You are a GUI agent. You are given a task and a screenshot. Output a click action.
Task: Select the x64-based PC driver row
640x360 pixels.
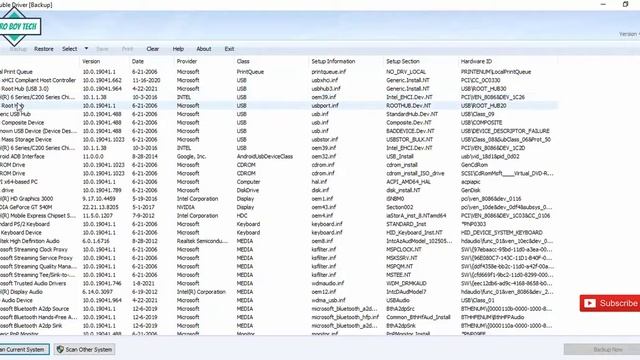pyautogui.click(x=279, y=182)
